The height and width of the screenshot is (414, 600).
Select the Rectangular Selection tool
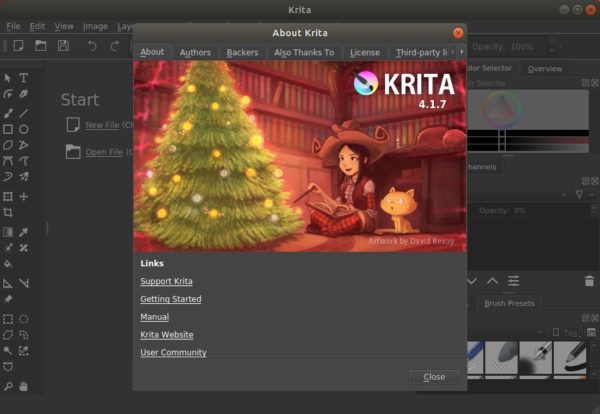point(8,319)
